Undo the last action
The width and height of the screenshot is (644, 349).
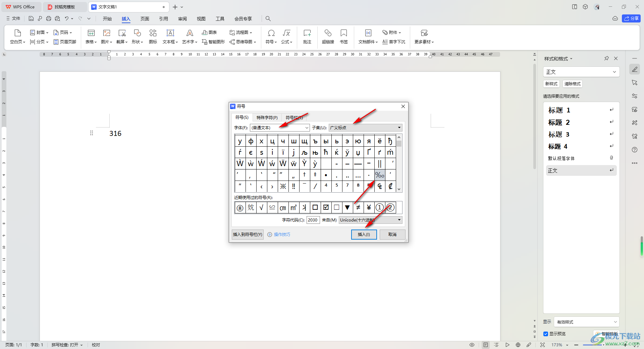click(x=67, y=18)
